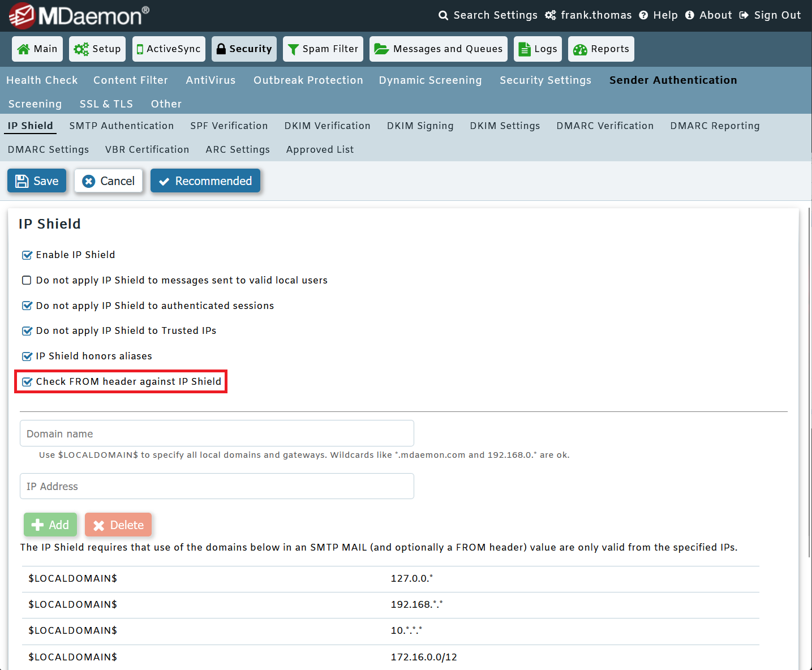
Task: Delete the selected IP Shield entry
Action: [118, 525]
